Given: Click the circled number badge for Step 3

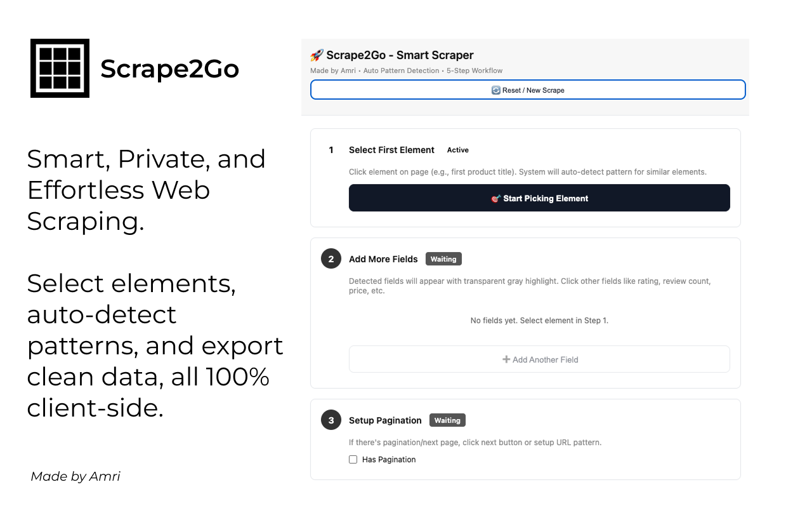Looking at the screenshot, I should 331,420.
